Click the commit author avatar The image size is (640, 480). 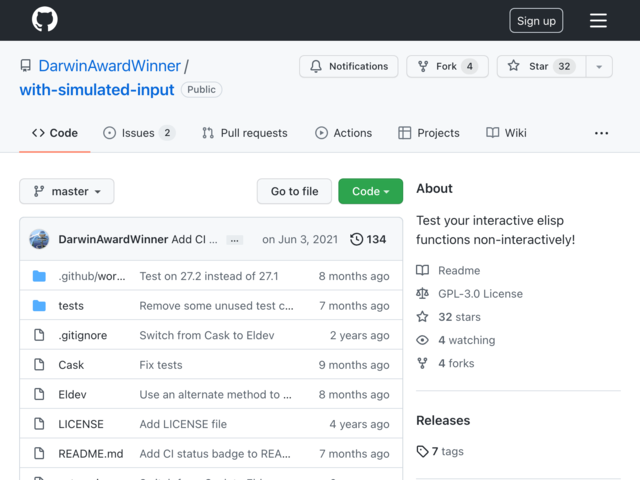(x=39, y=239)
